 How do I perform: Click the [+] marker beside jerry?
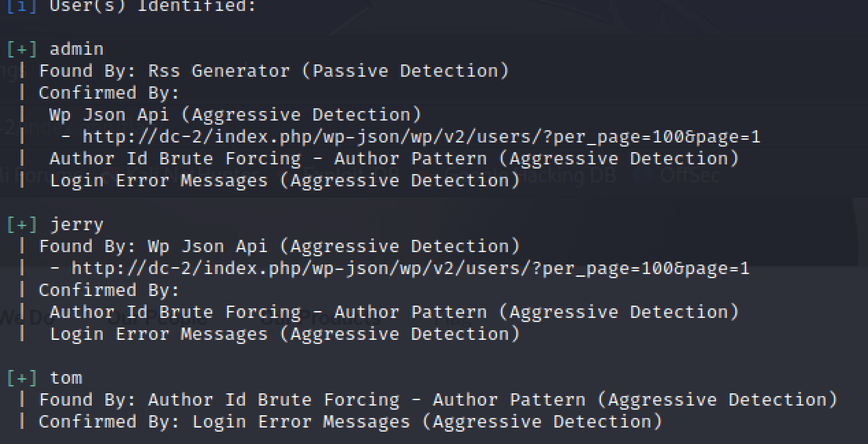[x=22, y=224]
